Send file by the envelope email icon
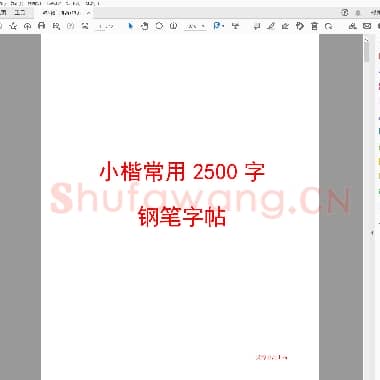The width and height of the screenshot is (380, 380). (367, 26)
